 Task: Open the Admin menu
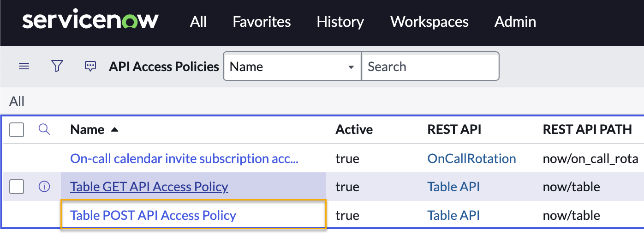coord(515,22)
